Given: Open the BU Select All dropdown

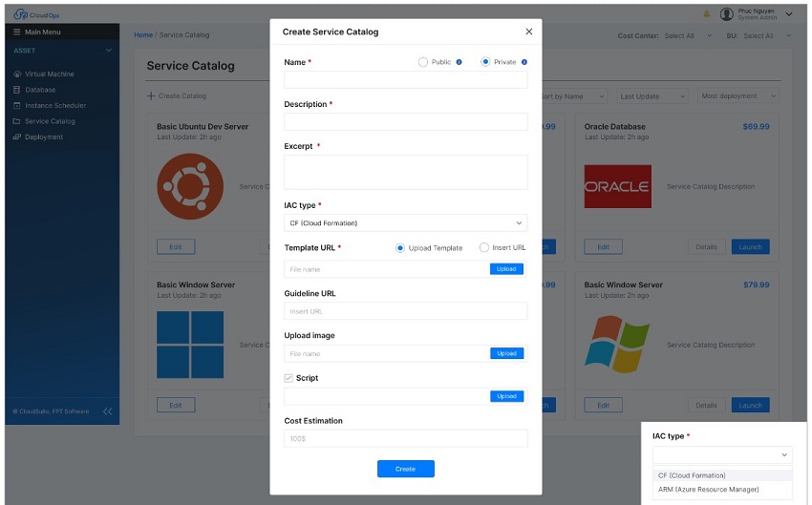Looking at the screenshot, I should [x=767, y=35].
